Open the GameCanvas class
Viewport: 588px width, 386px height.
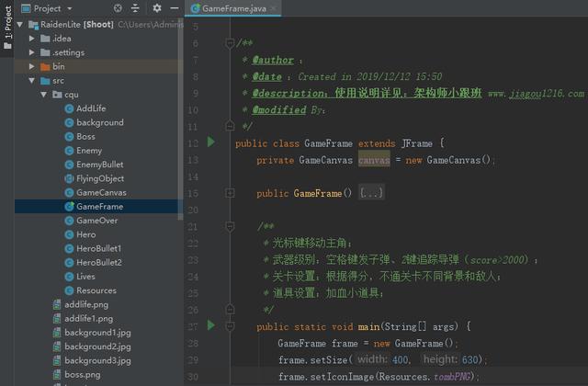(101, 192)
